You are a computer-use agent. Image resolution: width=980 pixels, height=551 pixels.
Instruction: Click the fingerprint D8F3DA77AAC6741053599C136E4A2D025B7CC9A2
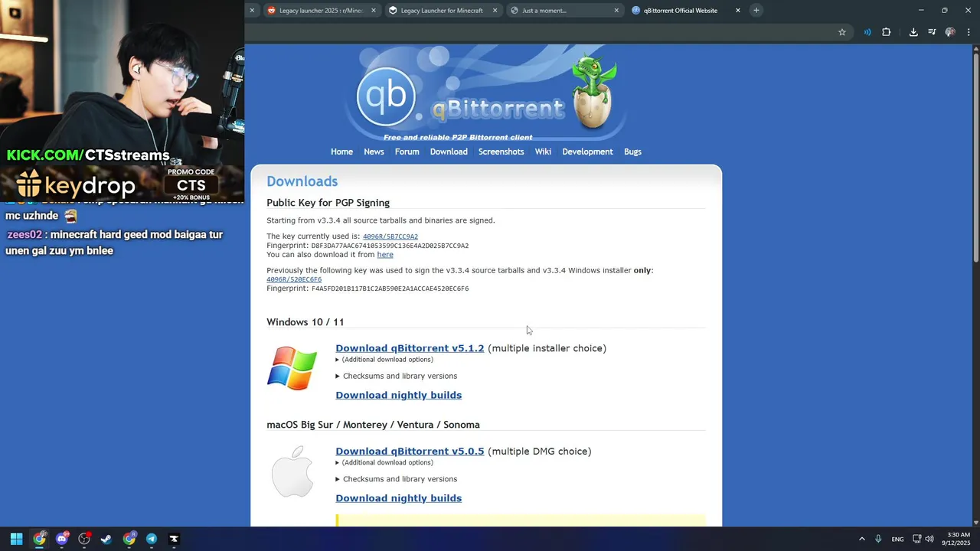click(x=390, y=246)
